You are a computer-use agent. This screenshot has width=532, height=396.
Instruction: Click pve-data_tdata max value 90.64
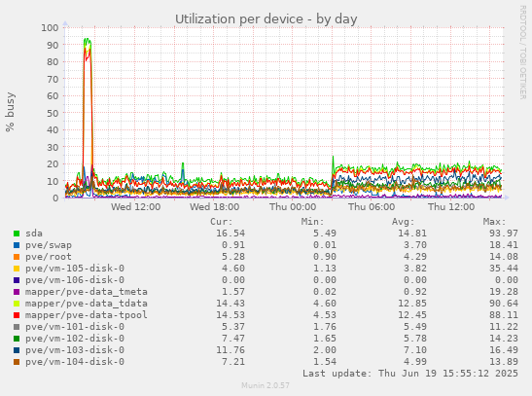click(x=504, y=304)
